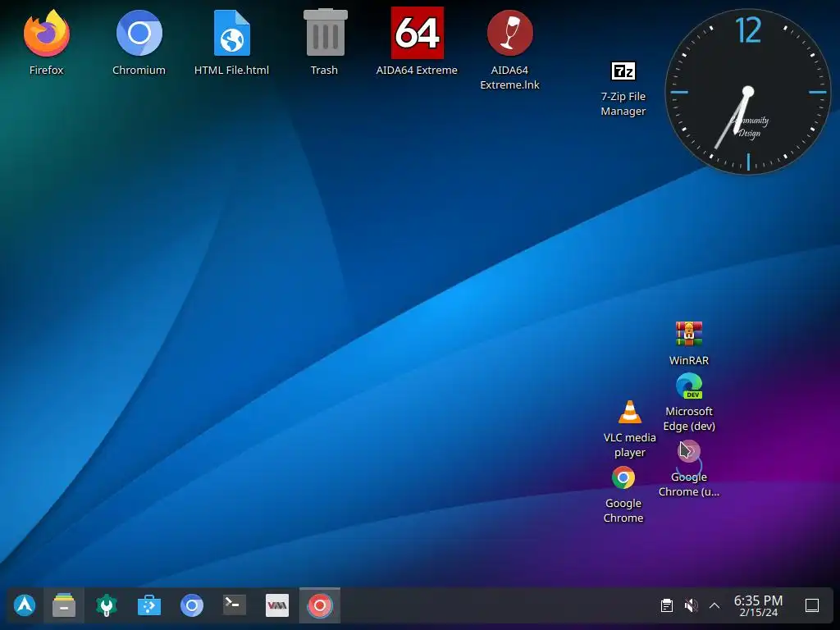Open the file manager from the taskbar
Viewport: 840px width, 630px height.
click(x=64, y=605)
